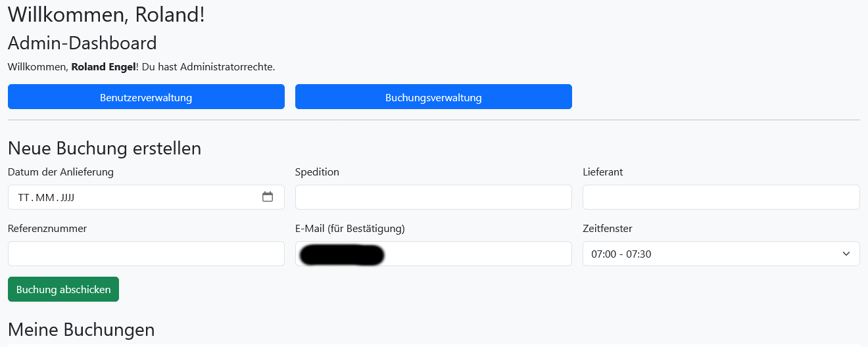Open the calendar picker icon in date field
868x347 pixels.
pos(268,197)
